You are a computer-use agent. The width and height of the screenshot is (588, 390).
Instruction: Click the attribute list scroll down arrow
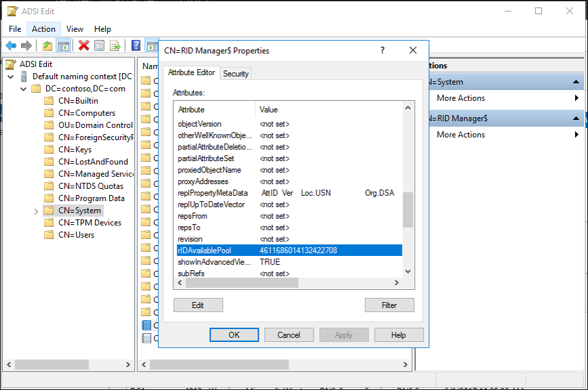point(408,272)
